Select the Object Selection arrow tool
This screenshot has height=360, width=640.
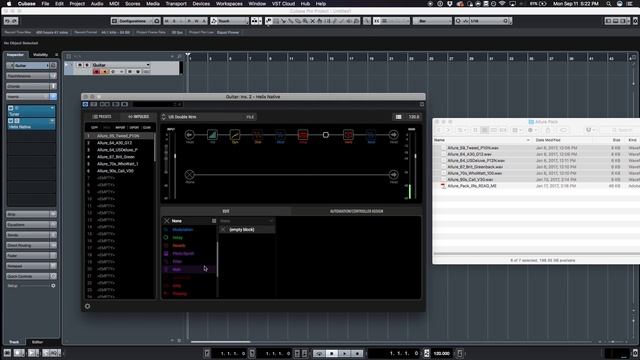[269, 21]
